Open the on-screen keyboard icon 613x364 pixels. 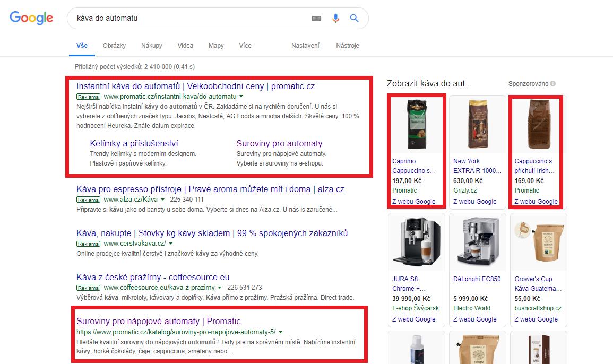click(x=317, y=19)
